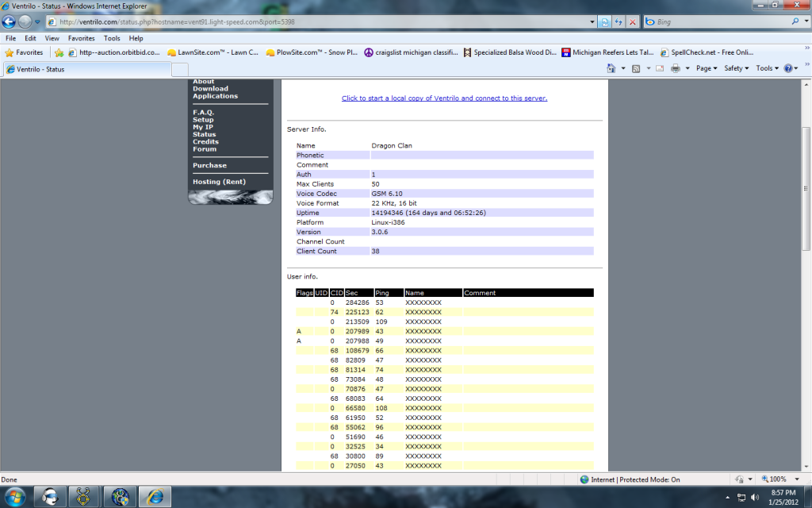Click the Print icon

click(676, 68)
